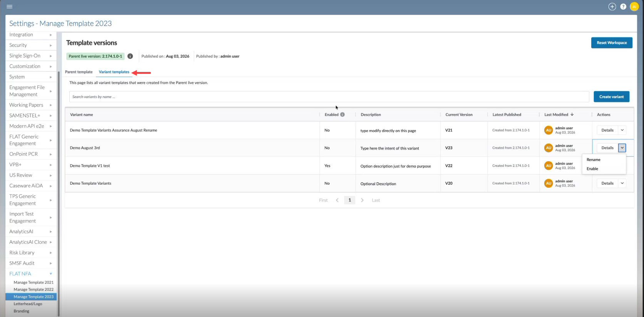Click 'Optional Description' cell
Screen dimensions: 644x317
click(378, 184)
